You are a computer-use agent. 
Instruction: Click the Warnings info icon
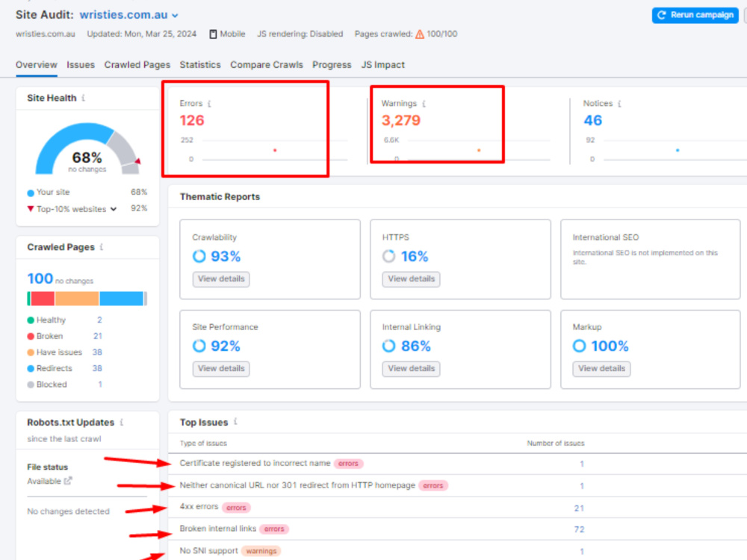click(424, 104)
